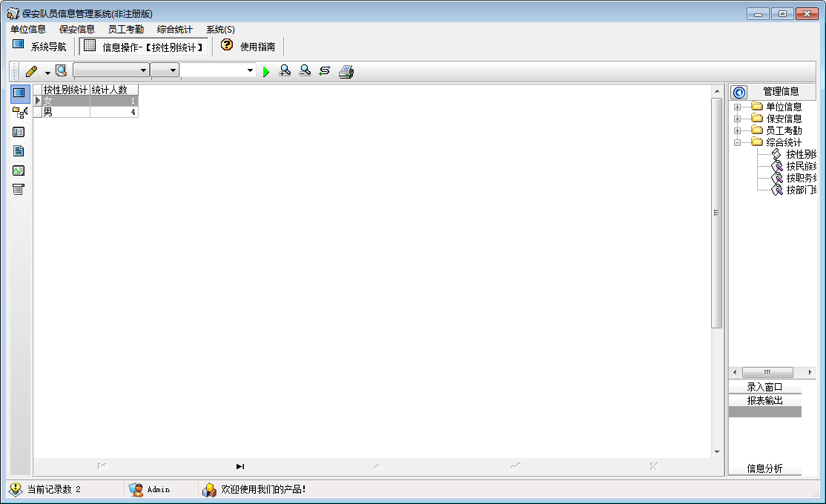The image size is (826, 504).
Task: Select the 按民族 statistics tree item
Action: click(801, 167)
